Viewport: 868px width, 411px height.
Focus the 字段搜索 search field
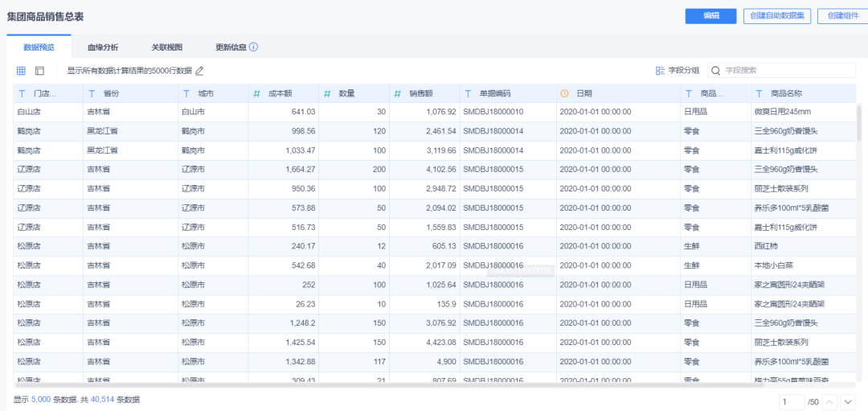782,70
